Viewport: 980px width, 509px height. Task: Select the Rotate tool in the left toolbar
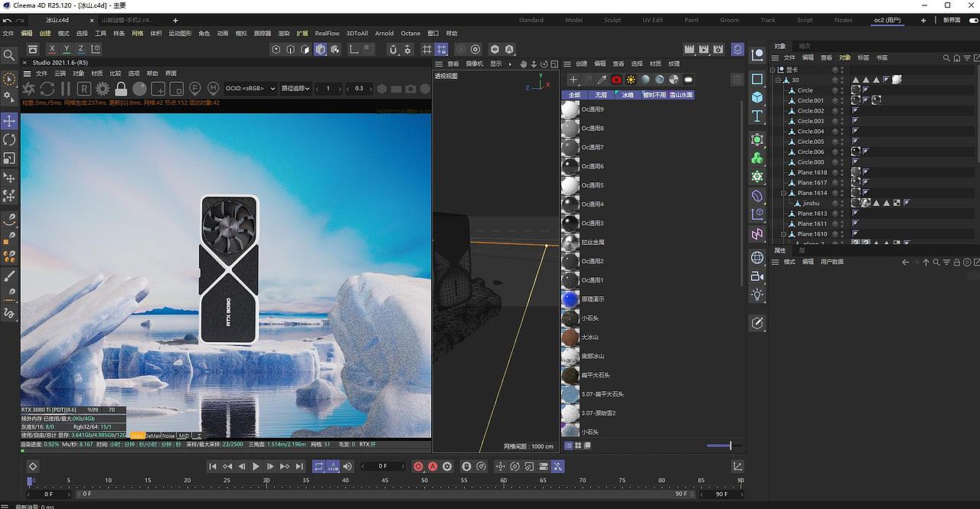point(10,140)
